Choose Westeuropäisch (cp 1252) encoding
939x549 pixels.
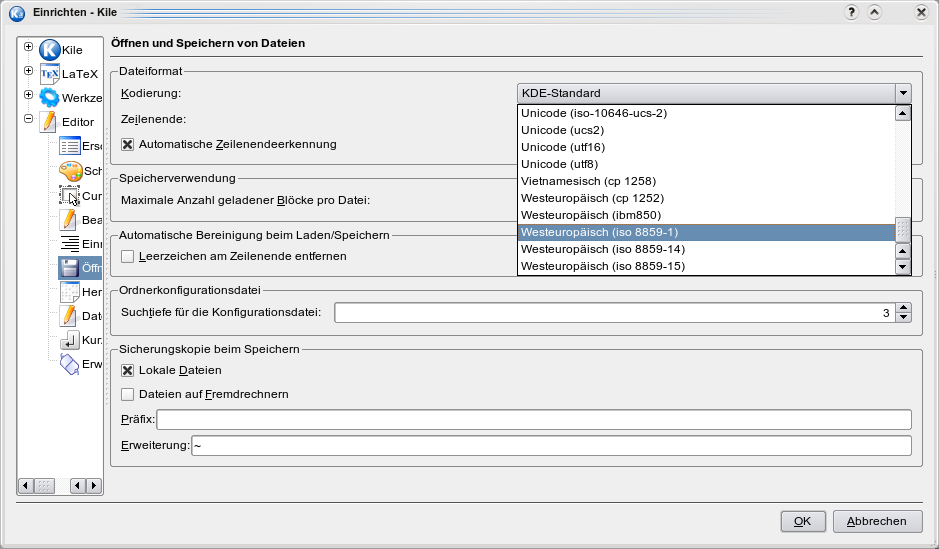[x=707, y=198]
